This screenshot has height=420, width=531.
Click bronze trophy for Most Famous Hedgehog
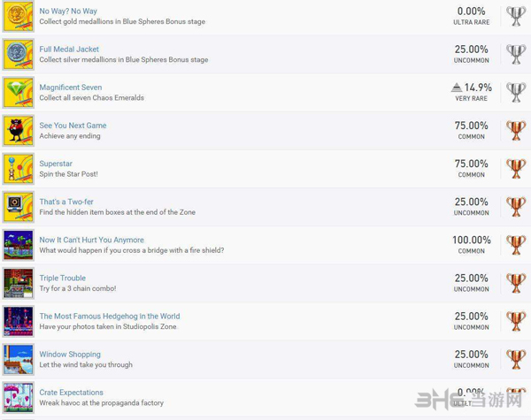point(516,321)
